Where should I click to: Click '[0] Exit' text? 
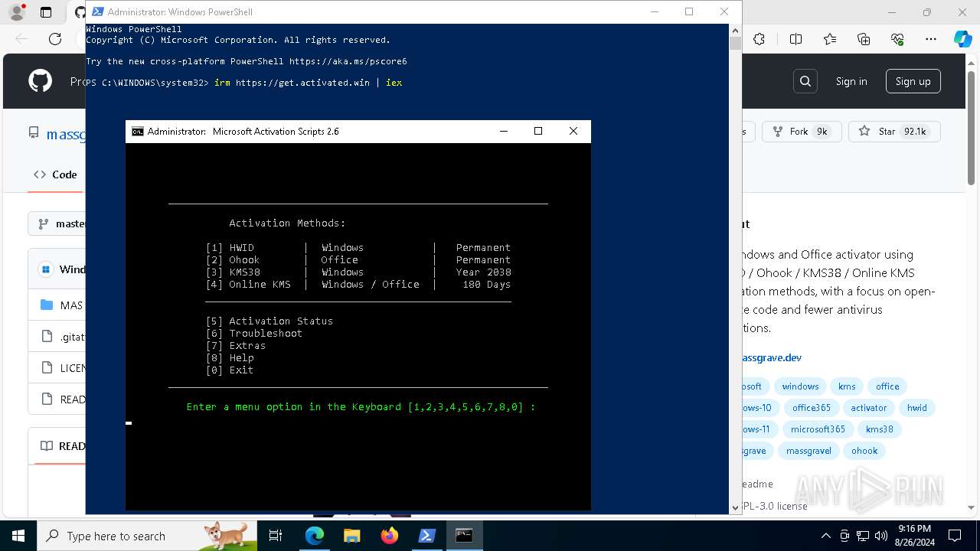tap(229, 370)
